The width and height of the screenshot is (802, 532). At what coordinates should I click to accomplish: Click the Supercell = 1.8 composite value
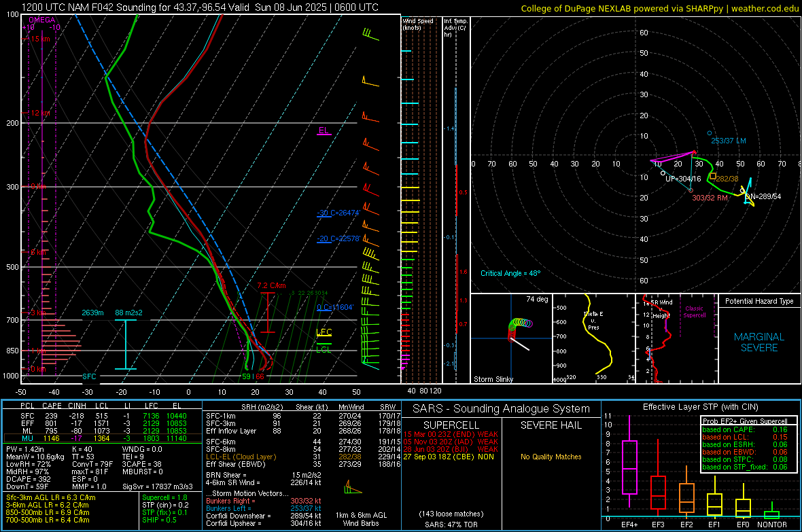pos(164,497)
